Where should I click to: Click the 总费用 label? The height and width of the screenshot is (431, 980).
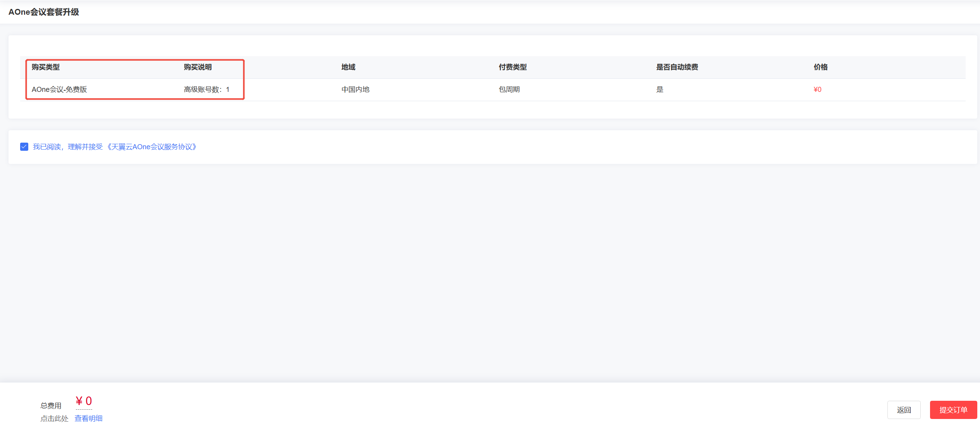51,405
